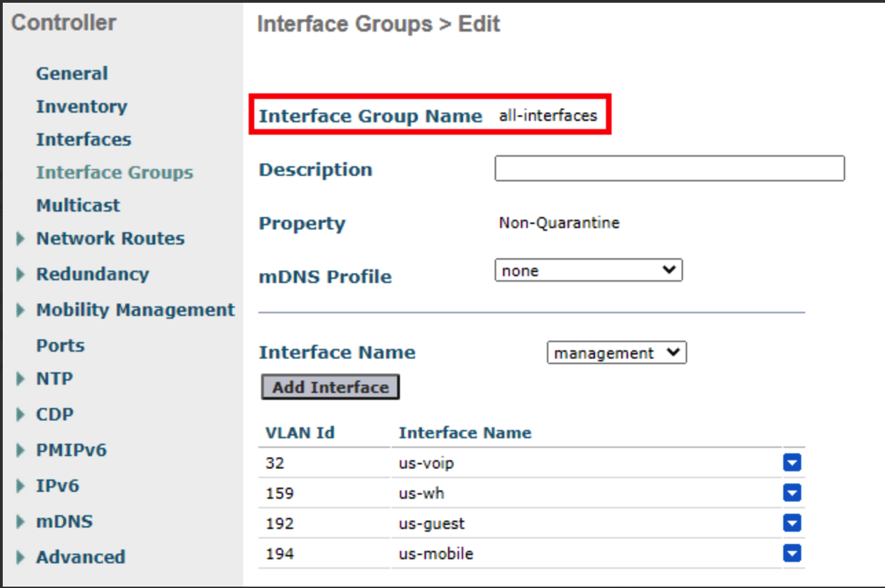Open blue dropdown arrow for us-voip row

[x=792, y=464]
